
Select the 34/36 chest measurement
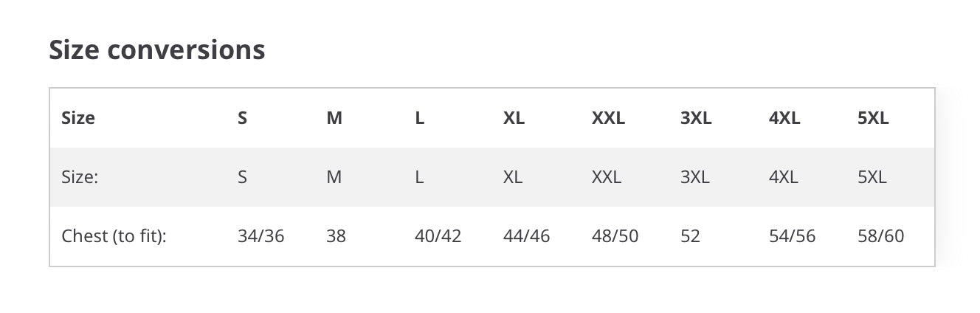click(x=260, y=236)
